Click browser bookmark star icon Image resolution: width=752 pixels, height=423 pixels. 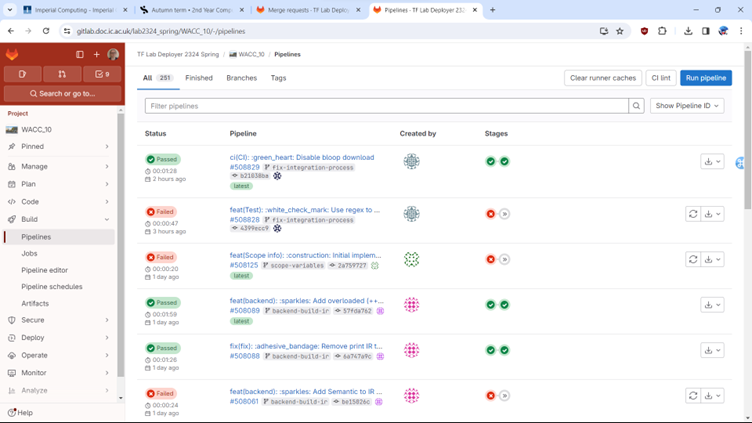(620, 31)
